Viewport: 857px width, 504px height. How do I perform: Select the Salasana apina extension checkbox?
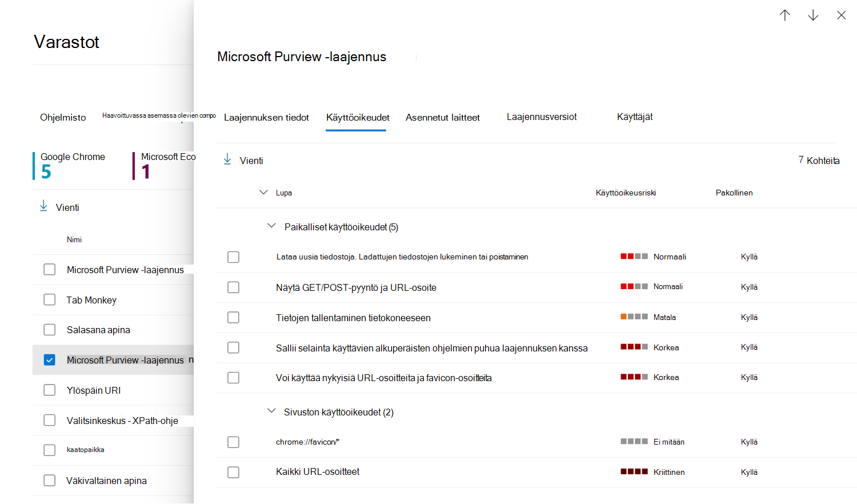50,330
